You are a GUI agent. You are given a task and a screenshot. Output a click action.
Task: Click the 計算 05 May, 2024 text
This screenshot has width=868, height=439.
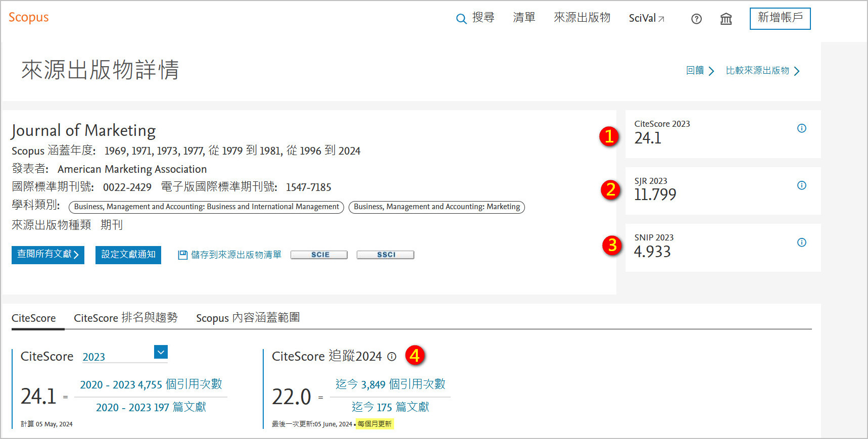tap(46, 424)
